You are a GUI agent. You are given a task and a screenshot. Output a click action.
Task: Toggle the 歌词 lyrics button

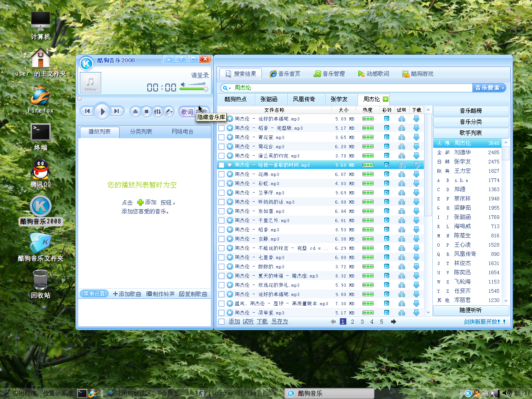coord(187,112)
